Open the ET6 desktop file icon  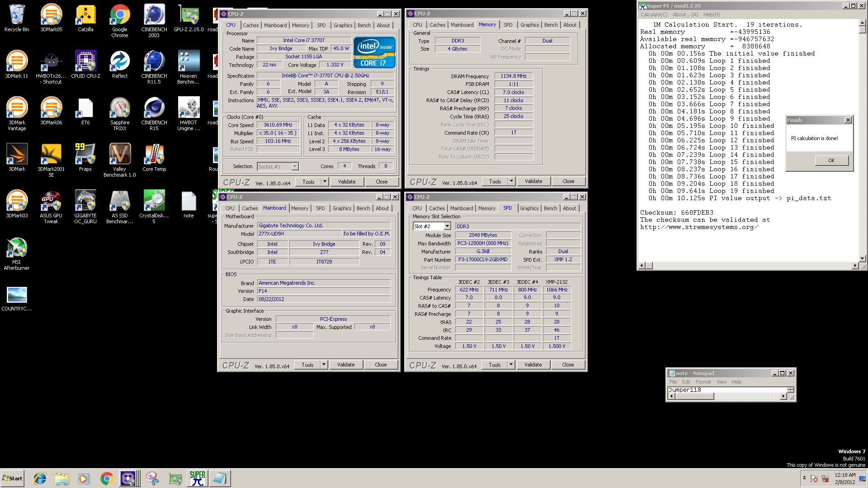(85, 111)
